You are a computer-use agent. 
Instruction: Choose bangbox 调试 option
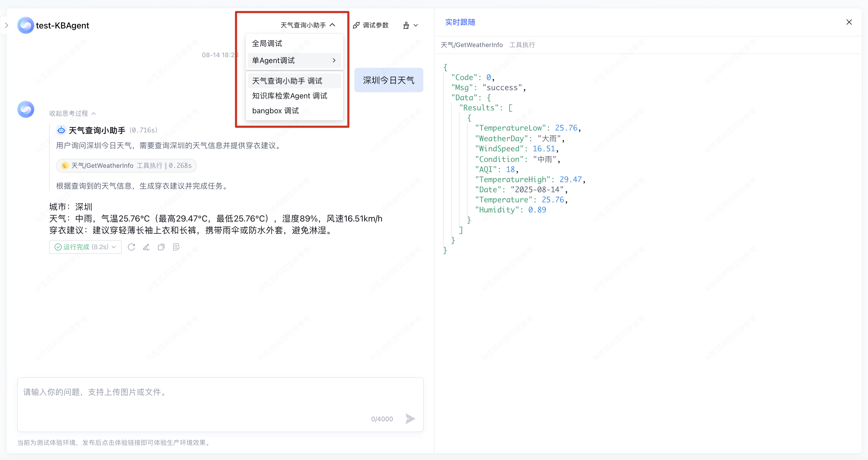(x=275, y=111)
